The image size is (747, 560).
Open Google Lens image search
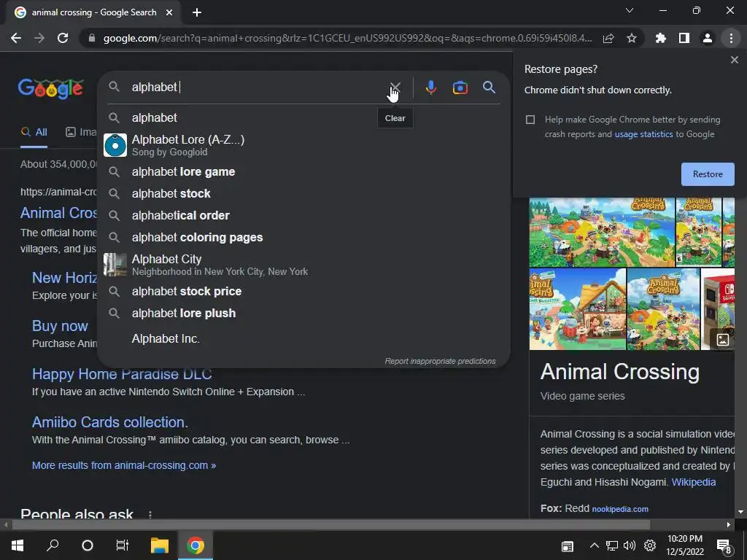coord(460,87)
